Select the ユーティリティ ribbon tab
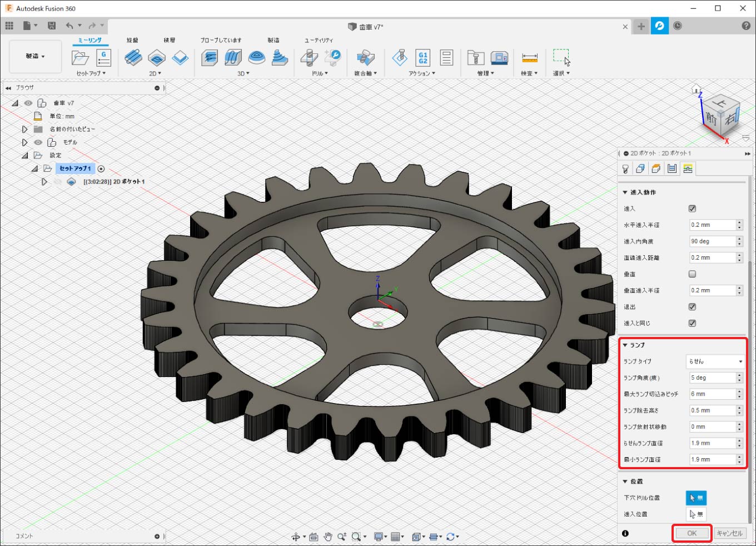The width and height of the screenshot is (756, 546). [x=319, y=40]
